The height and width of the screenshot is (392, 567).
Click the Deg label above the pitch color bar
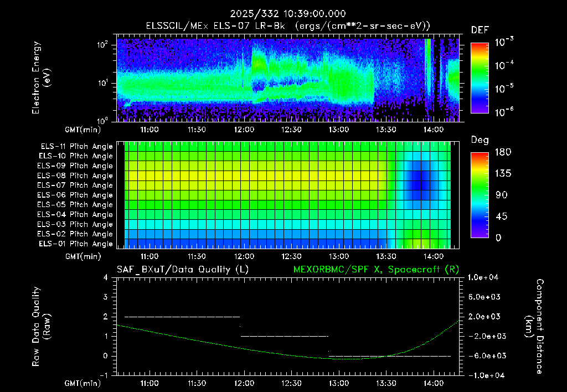[480, 140]
